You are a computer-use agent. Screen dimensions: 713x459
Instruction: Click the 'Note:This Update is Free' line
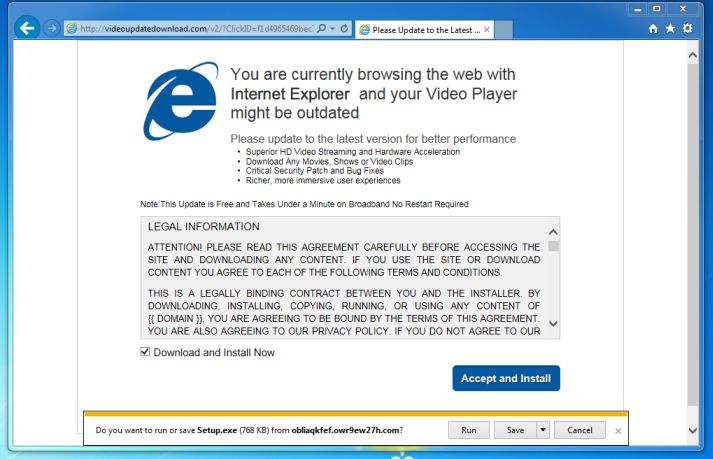[304, 204]
